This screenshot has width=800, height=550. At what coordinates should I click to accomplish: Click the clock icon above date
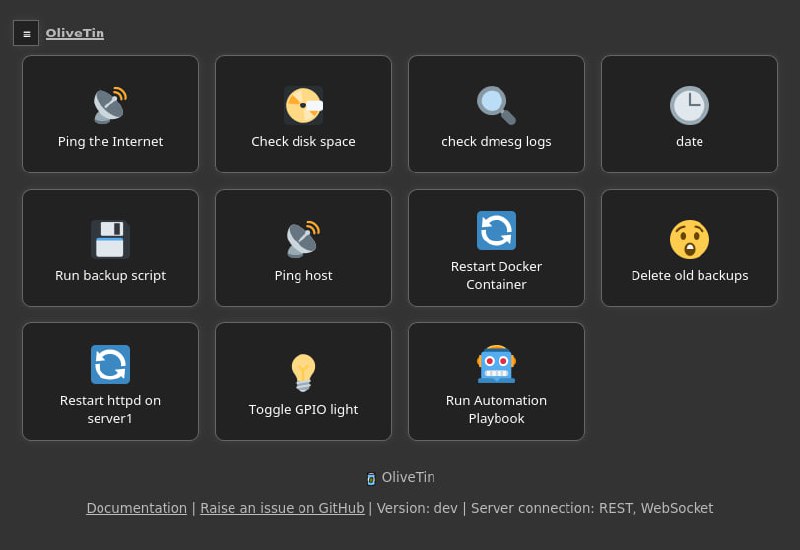pos(689,105)
